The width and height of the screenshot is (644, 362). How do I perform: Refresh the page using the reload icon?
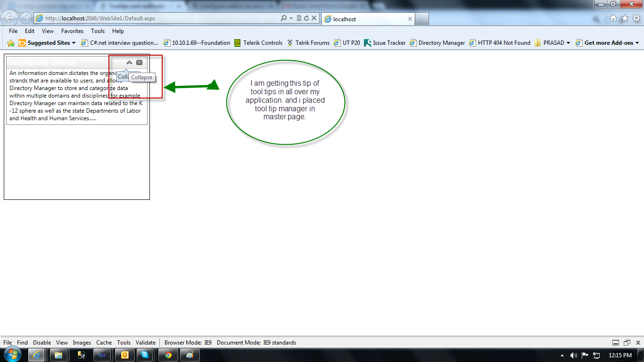click(306, 18)
